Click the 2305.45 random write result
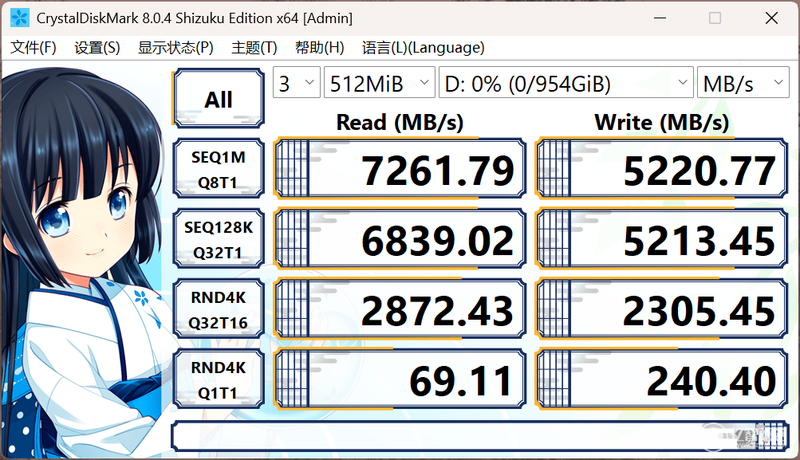 [x=662, y=309]
